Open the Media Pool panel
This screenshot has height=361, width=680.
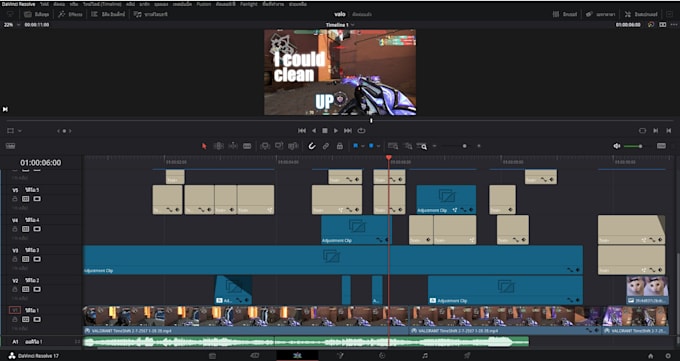point(37,14)
